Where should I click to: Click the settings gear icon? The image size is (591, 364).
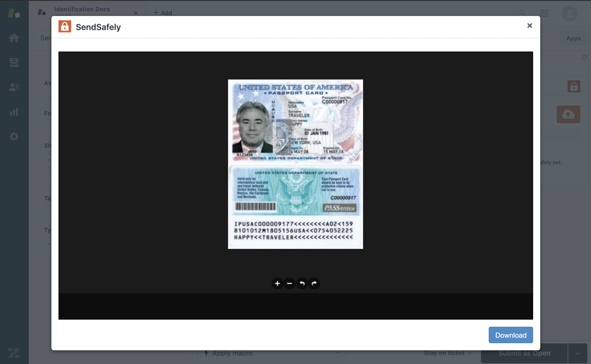pos(14,137)
